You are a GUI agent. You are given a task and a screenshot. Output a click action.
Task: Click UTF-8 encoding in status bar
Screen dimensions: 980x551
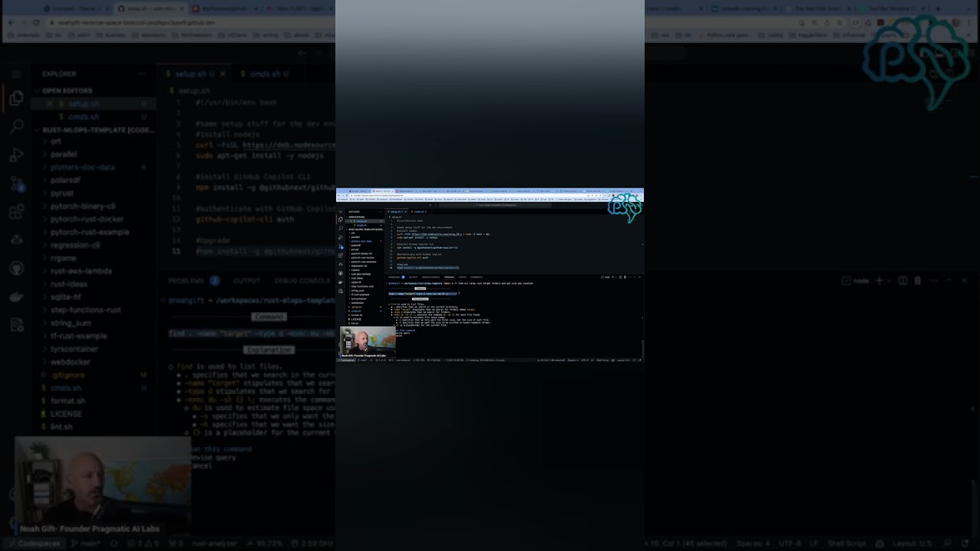[585, 360]
